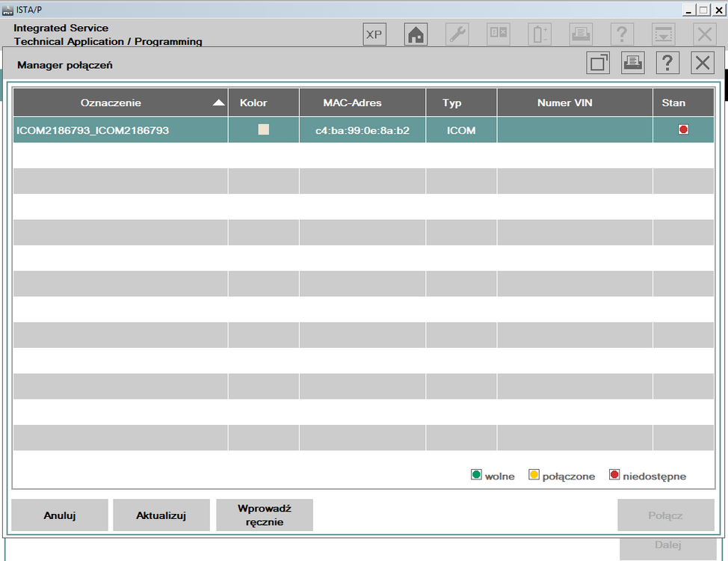Screen dimensions: 728x561
Task: Click the red niedostępne legend indicator
Action: (614, 474)
